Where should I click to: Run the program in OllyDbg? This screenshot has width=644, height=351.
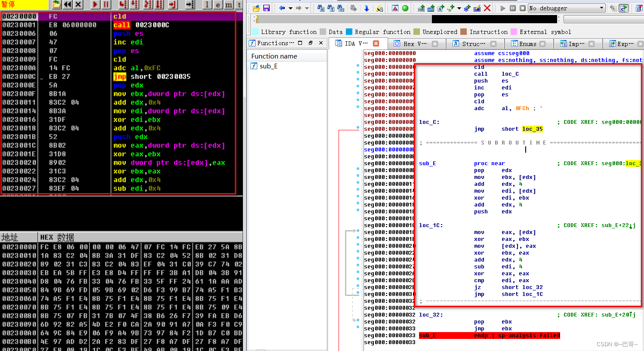pyautogui.click(x=96, y=5)
